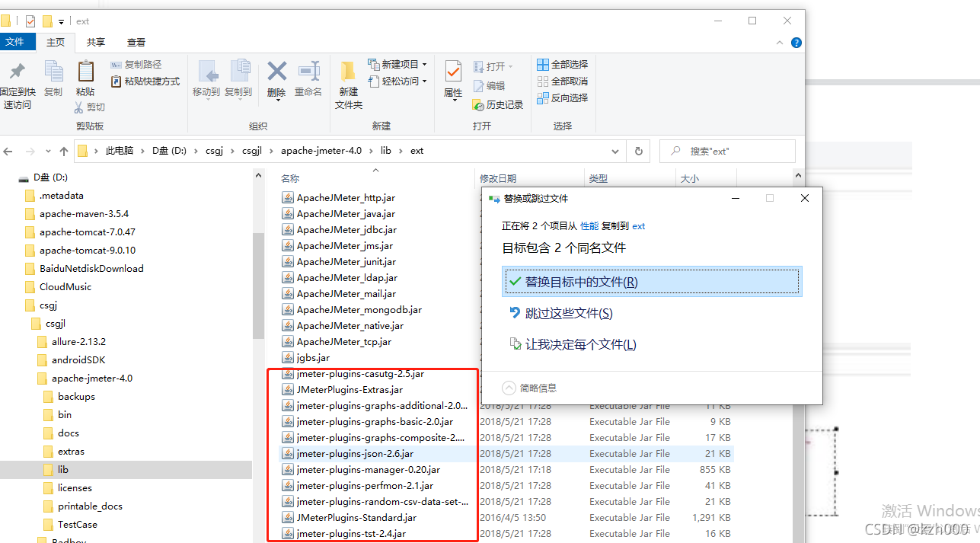Click the Rename icon
This screenshot has height=543, width=980.
tap(308, 71)
